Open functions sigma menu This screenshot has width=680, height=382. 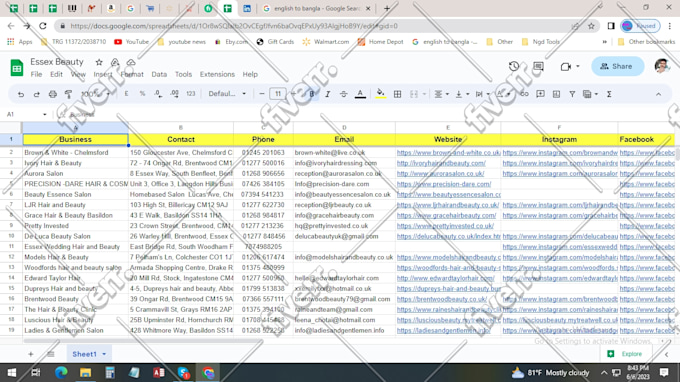click(609, 94)
